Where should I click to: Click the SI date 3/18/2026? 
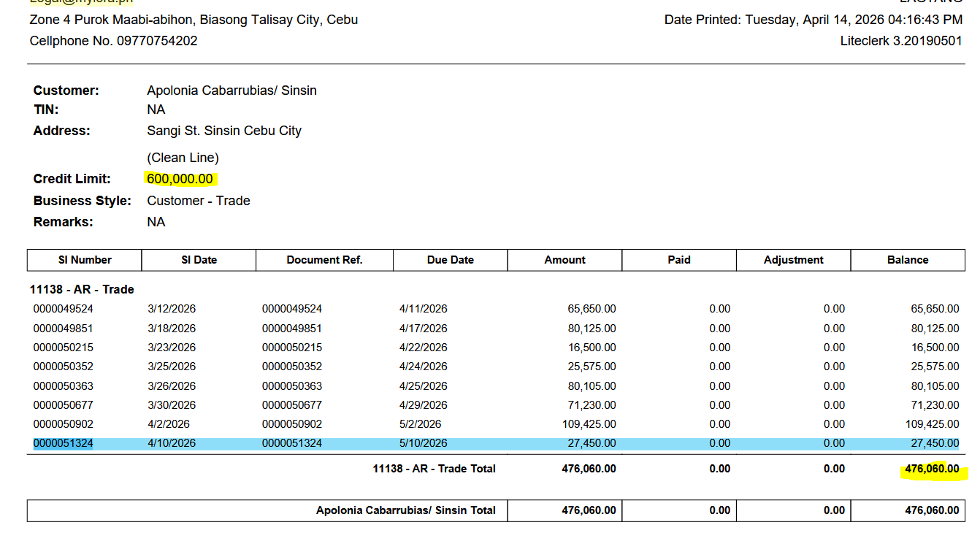coord(172,329)
